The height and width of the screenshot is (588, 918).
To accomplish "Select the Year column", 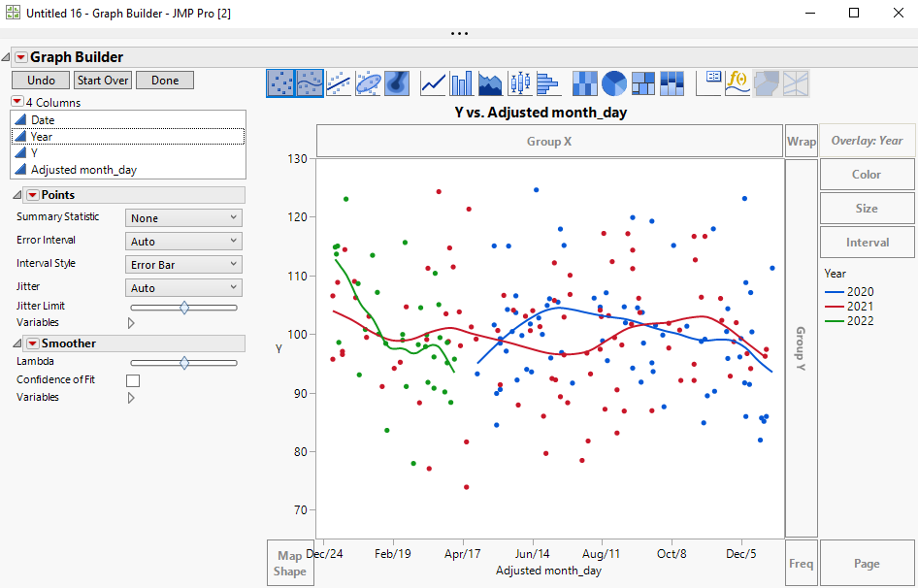I will (x=128, y=137).
